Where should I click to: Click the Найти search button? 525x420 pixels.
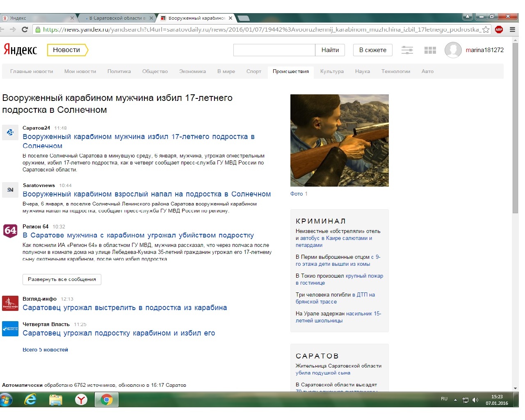coord(330,50)
